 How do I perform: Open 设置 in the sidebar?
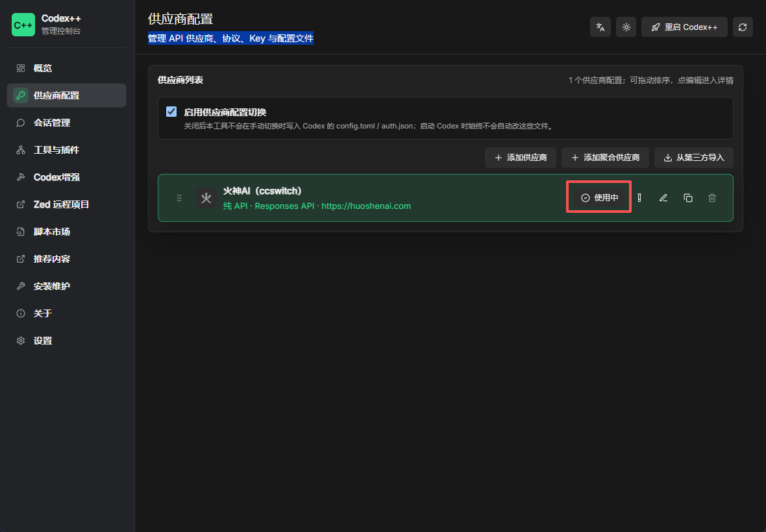click(66, 341)
